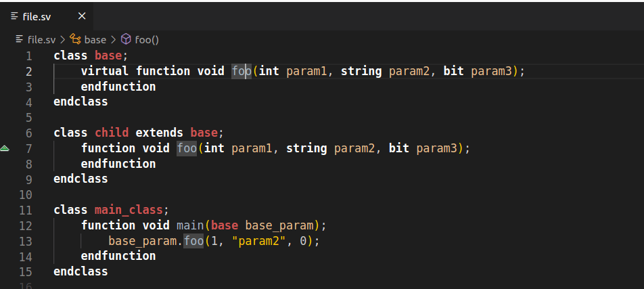Close the file.sv editor tab
Viewport: 644px width, 289px height.
(82, 16)
